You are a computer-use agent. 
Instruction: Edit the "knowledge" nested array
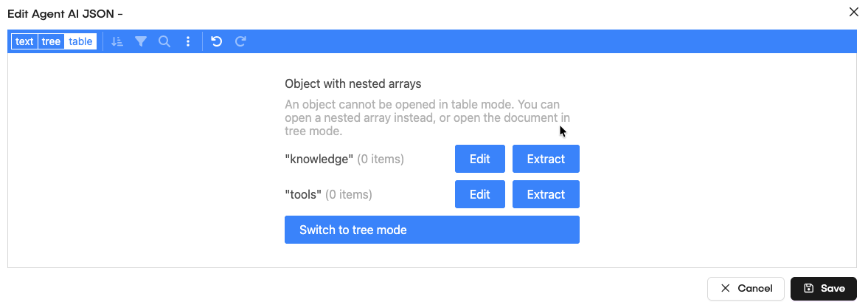[x=479, y=159]
